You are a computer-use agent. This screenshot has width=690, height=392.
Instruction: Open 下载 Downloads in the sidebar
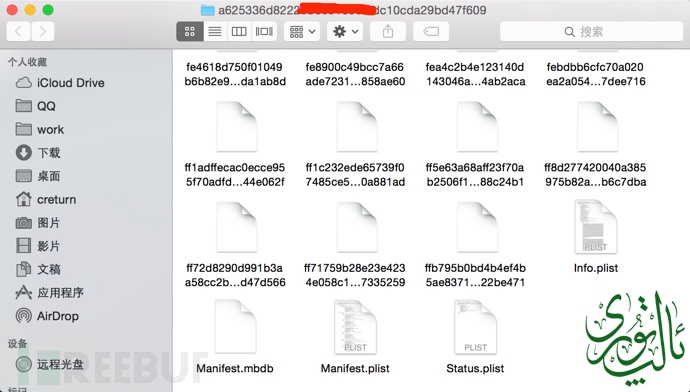pyautogui.click(x=38, y=153)
